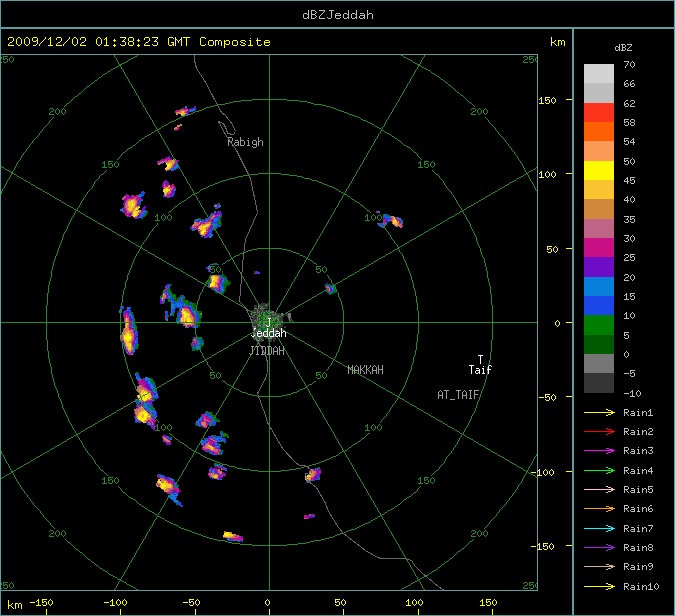Viewport: 675px width, 616px height.
Task: Click the dBZJeddah title text
Action: [x=338, y=15]
